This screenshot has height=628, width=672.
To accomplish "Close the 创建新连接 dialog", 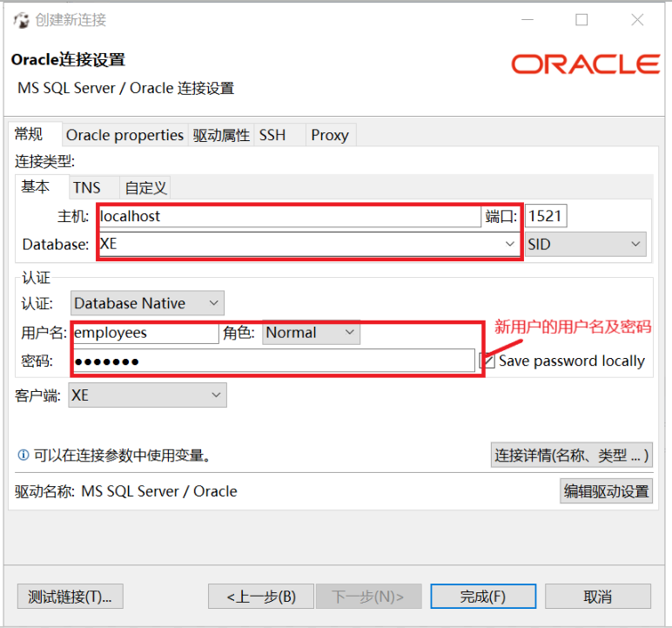I will [x=637, y=20].
